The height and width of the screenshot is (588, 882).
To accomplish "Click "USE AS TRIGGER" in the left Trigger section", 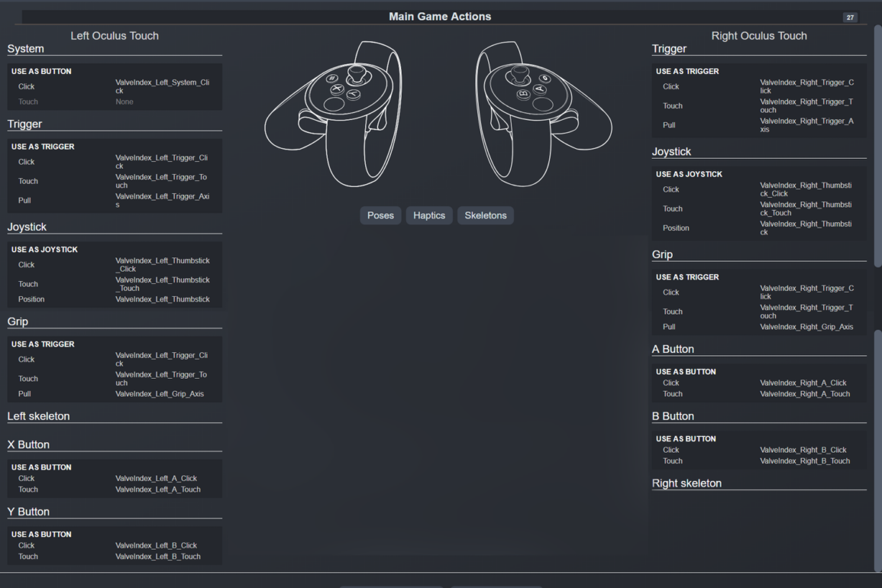I will 43,147.
